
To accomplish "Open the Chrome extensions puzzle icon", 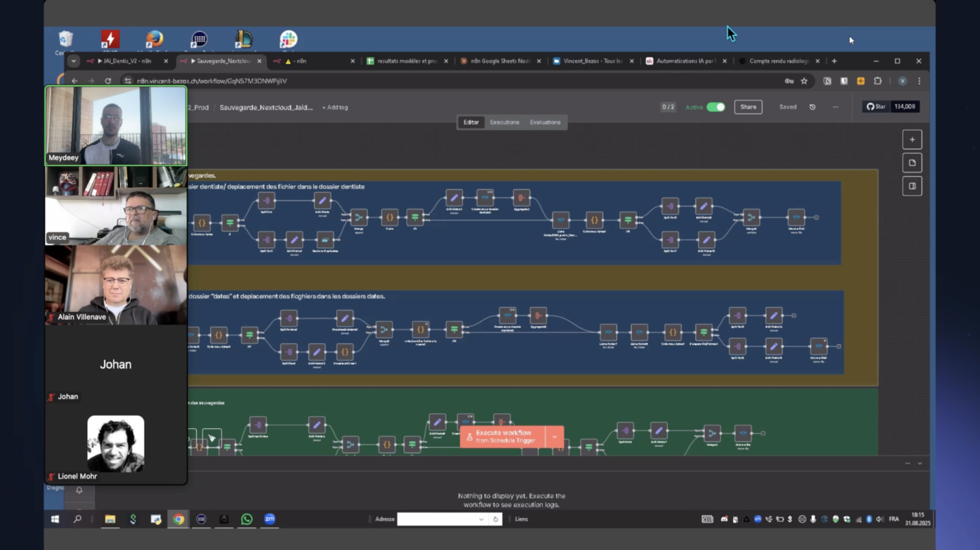I will coord(877,81).
